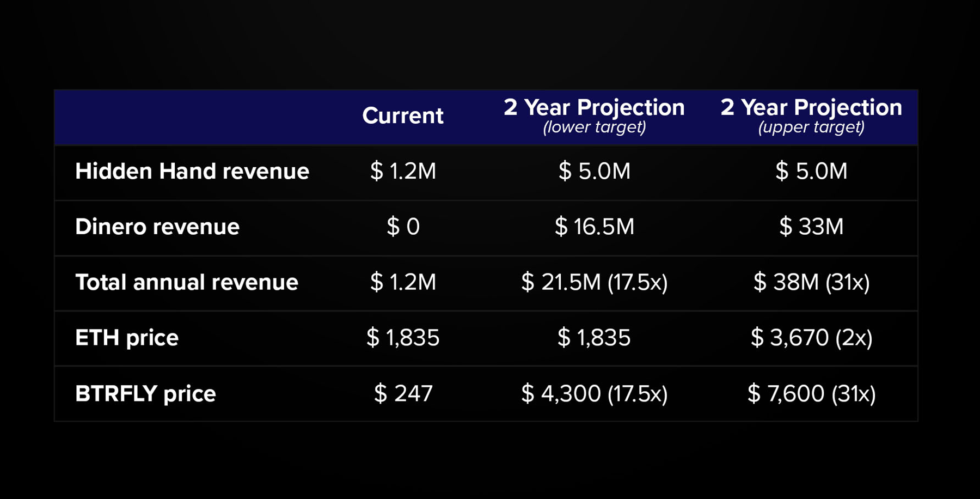The height and width of the screenshot is (499, 980).
Task: Select the $ 3,670 (2x) ETH price cell
Action: pos(811,338)
